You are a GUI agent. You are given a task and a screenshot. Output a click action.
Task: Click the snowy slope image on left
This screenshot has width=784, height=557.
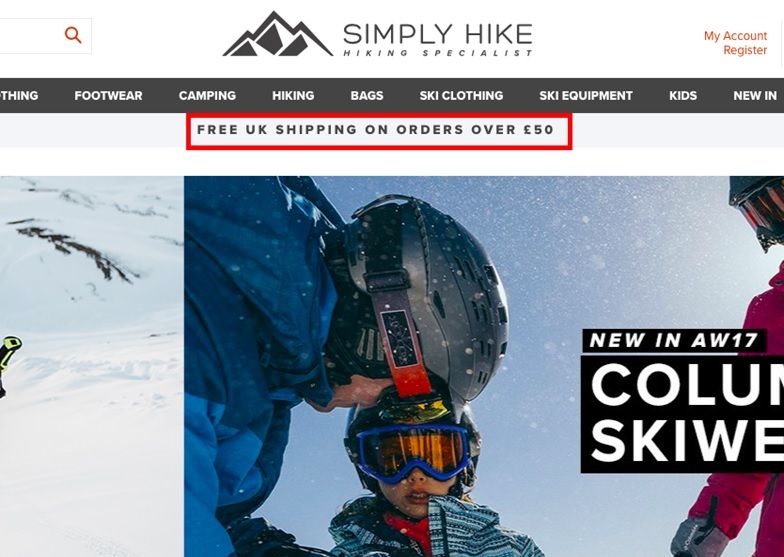92,366
